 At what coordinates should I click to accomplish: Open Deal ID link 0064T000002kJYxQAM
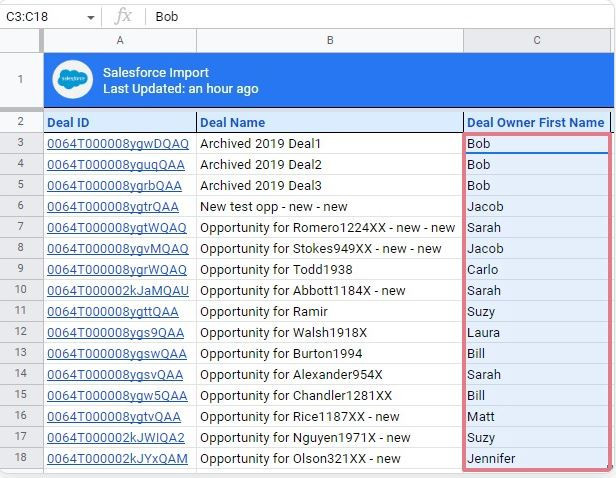[x=117, y=459]
